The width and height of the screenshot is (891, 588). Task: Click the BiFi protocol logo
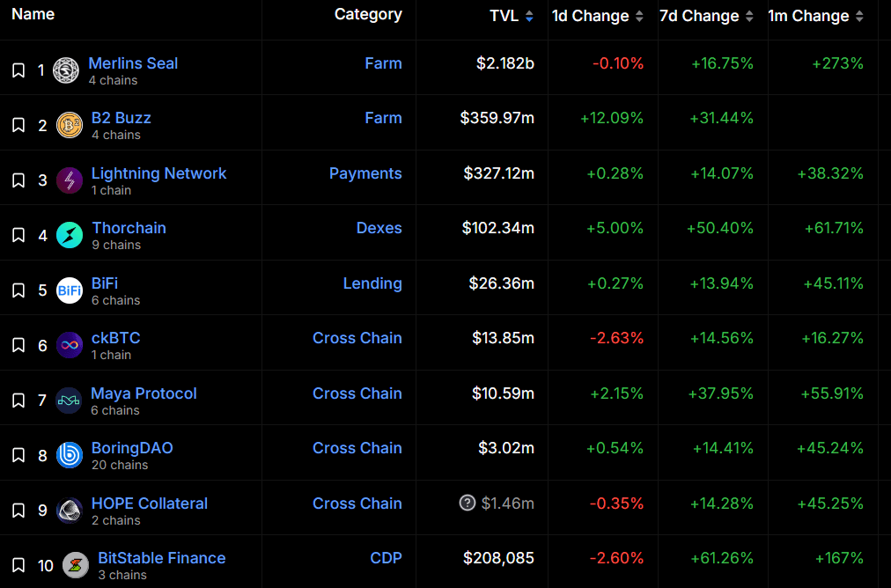click(x=70, y=290)
